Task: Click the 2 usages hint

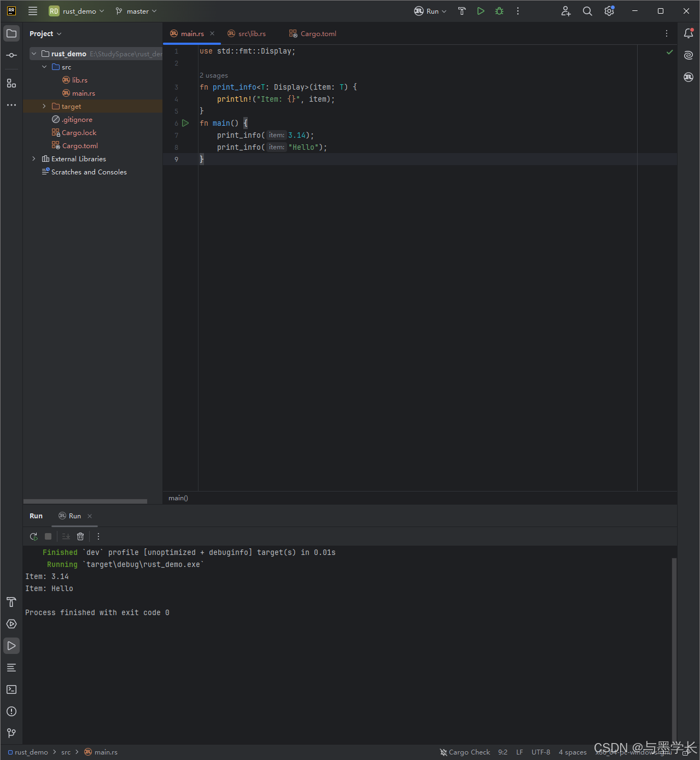Action: click(214, 75)
